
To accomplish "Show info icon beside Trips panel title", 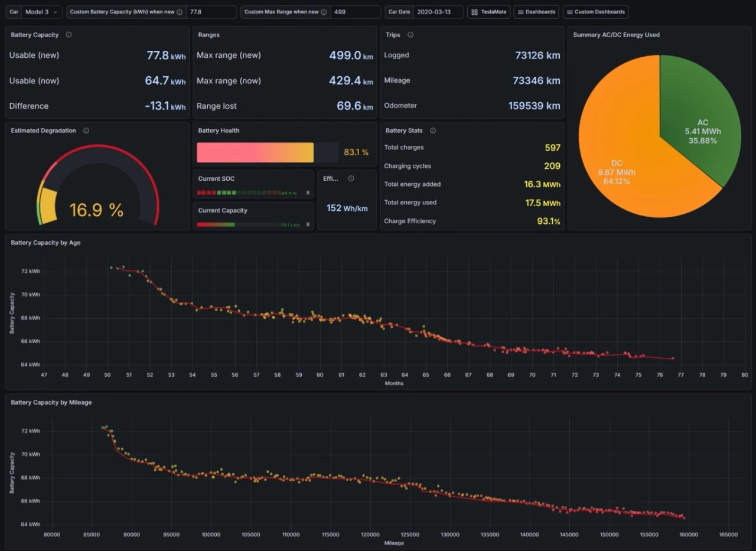I will coord(410,35).
